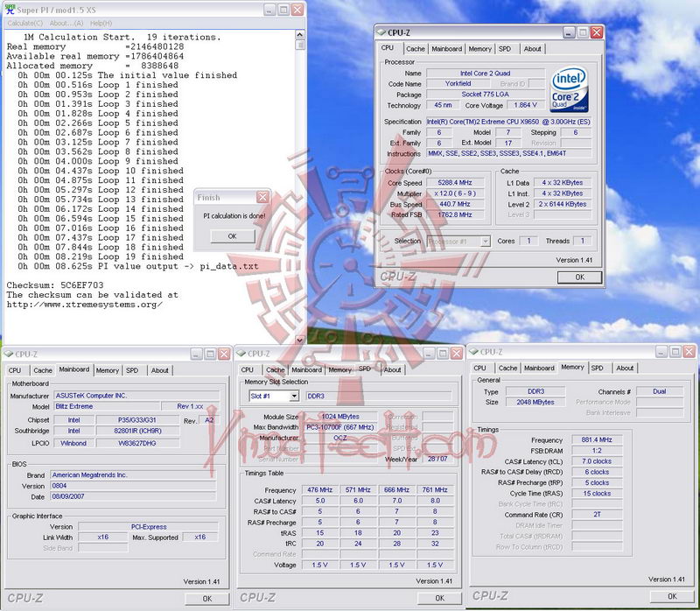Switch to Cache tab in processor CPU-Z window
Image resolution: width=700 pixels, height=611 pixels.
coord(415,49)
